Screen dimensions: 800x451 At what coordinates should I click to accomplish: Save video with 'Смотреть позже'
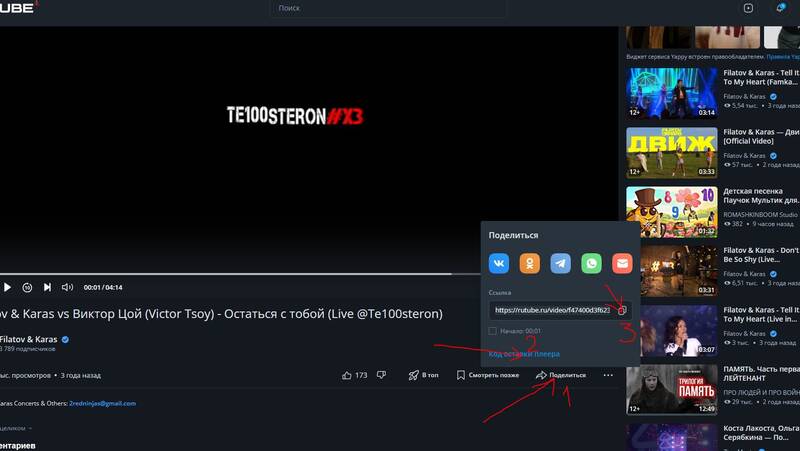click(x=488, y=375)
